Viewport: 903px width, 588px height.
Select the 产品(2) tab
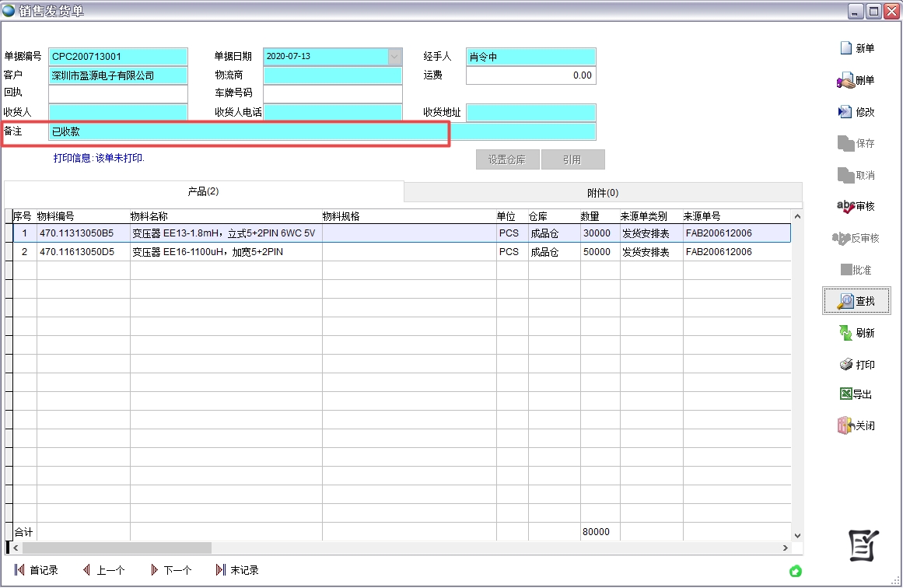coord(204,191)
